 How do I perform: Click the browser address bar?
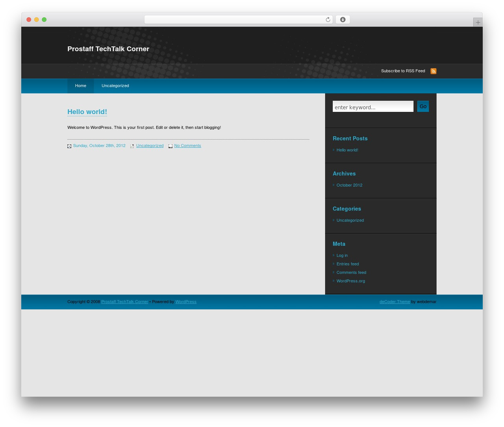pos(238,20)
